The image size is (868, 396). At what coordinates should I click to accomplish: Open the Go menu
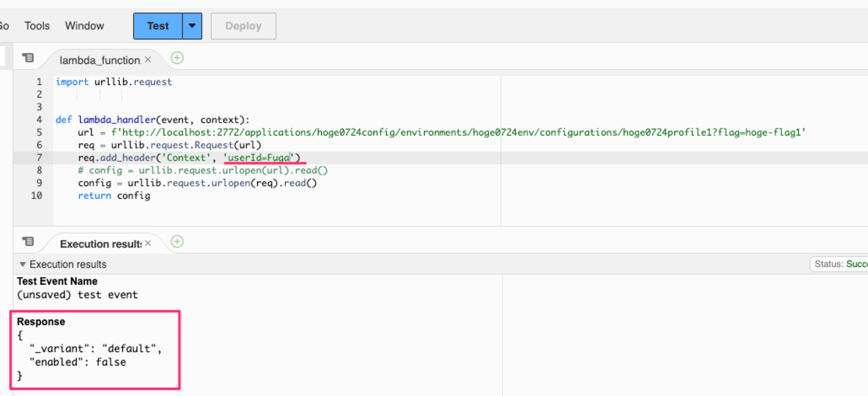point(4,26)
